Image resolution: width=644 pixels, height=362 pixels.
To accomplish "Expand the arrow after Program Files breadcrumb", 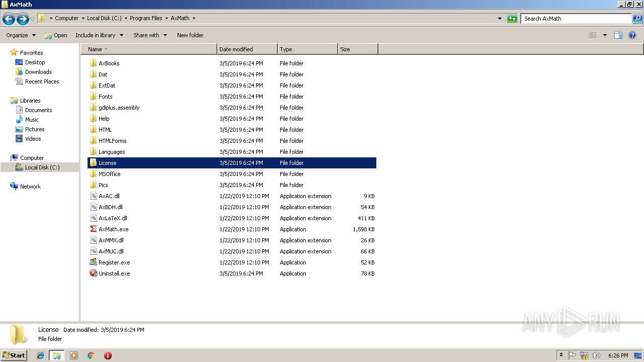I will click(167, 18).
